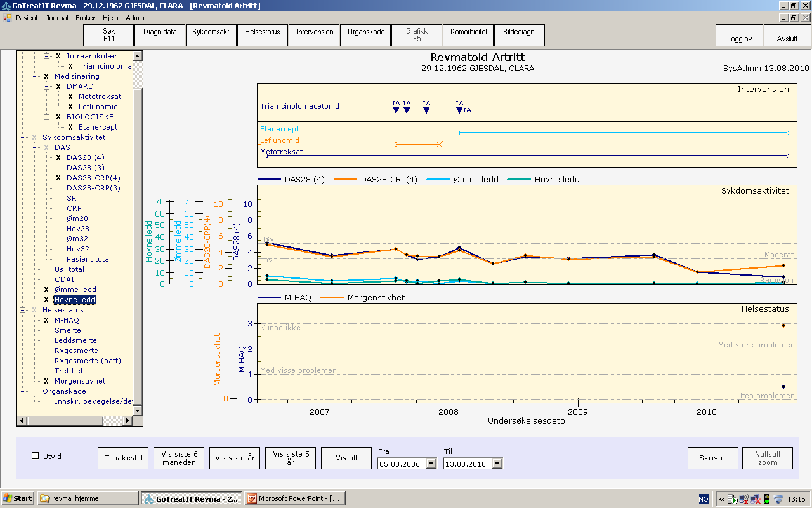The height and width of the screenshot is (508, 812).
Task: Click the system clock showing 13:15
Action: [x=797, y=499]
